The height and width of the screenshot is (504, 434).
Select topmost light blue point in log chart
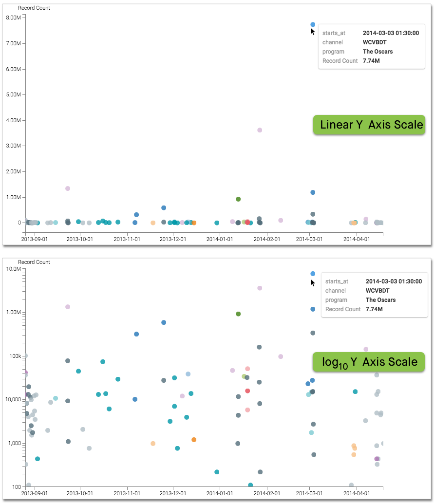[313, 274]
